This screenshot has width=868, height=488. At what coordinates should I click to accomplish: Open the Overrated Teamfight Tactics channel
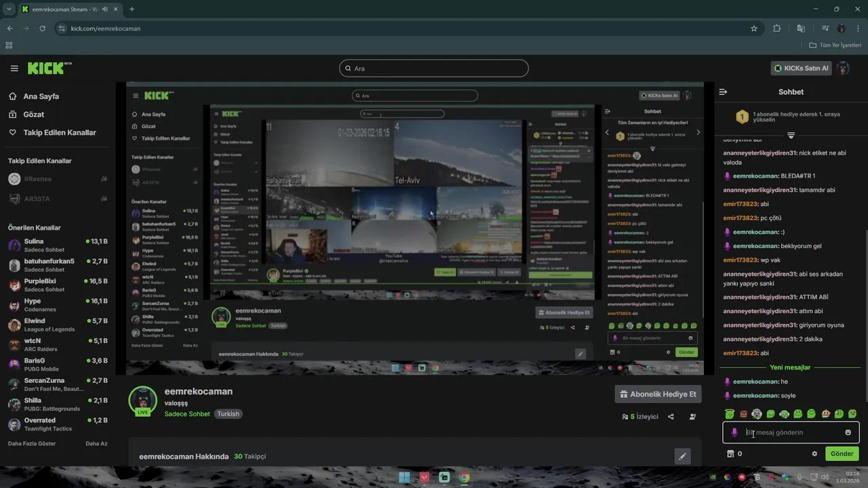point(58,424)
